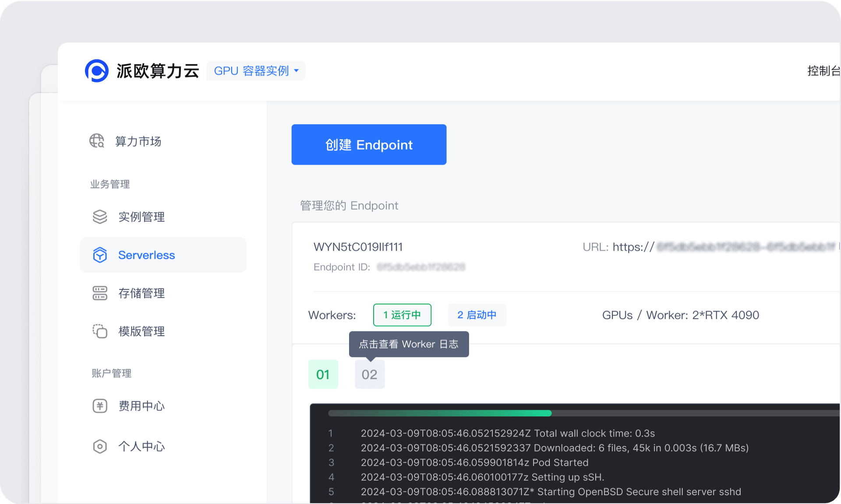841x504 pixels.
Task: Open 控制台 in the top navigation
Action: (823, 71)
